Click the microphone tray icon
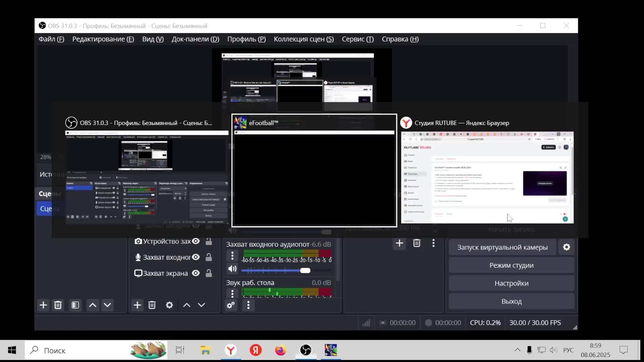The height and width of the screenshot is (362, 644). click(x=529, y=350)
